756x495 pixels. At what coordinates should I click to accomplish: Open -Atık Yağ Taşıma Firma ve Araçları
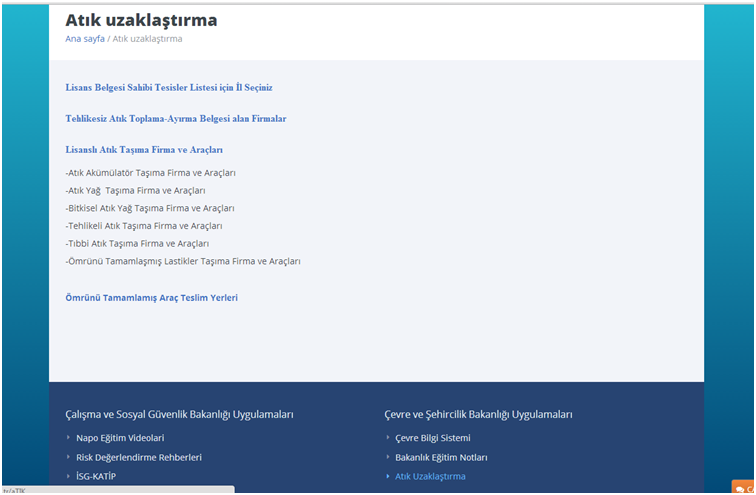point(135,190)
